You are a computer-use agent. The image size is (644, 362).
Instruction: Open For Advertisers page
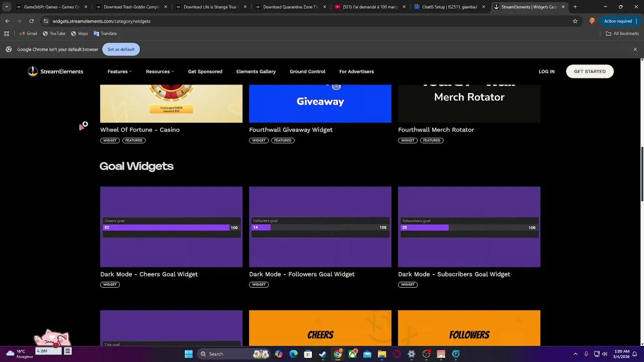point(356,71)
